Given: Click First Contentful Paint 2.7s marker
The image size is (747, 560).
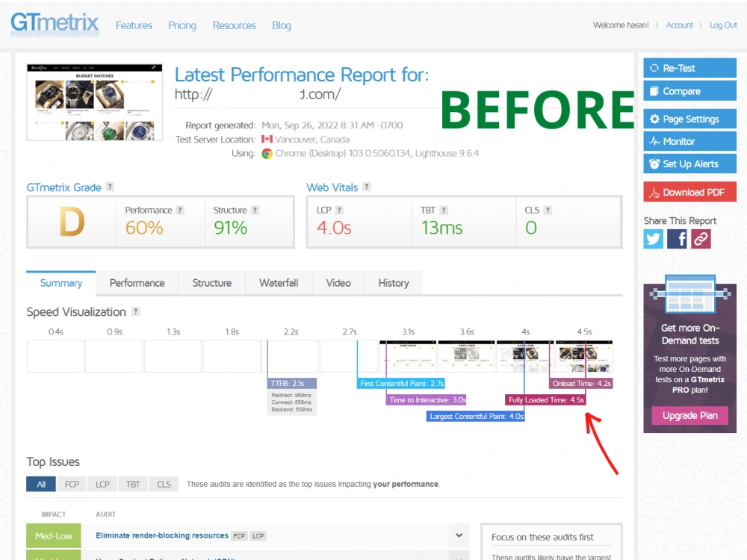Looking at the screenshot, I should tap(401, 383).
